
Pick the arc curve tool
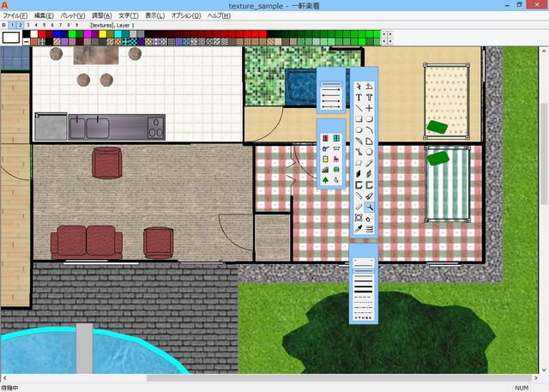[x=369, y=130]
